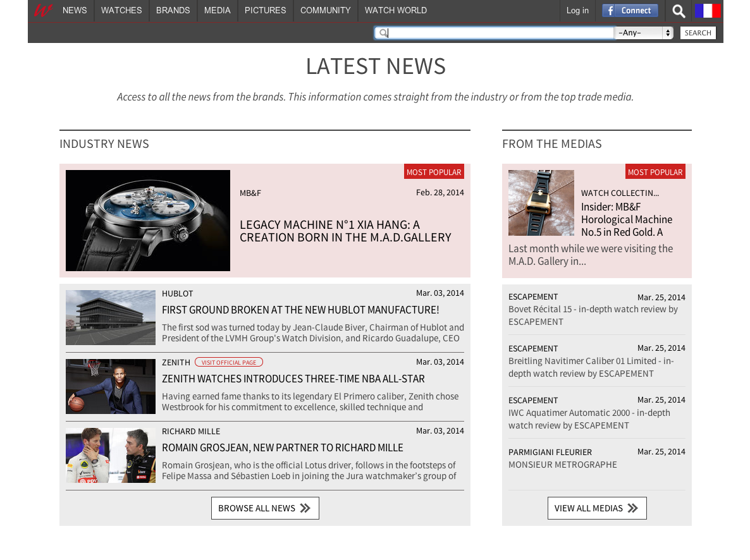Click the RICHARD MILLE brand label
The height and width of the screenshot is (560, 750).
coord(192,431)
